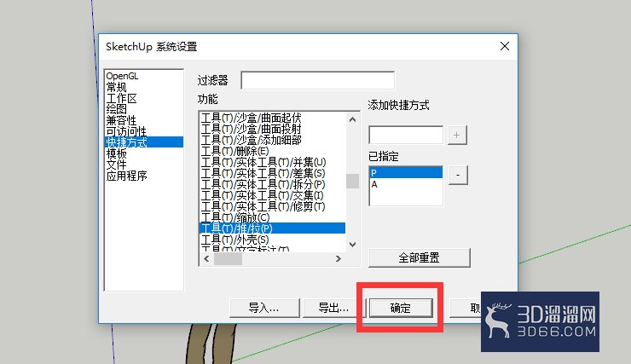Select 工具(T)/实体工具(T)/拆分(P) entry
631x364 pixels.
tap(273, 184)
